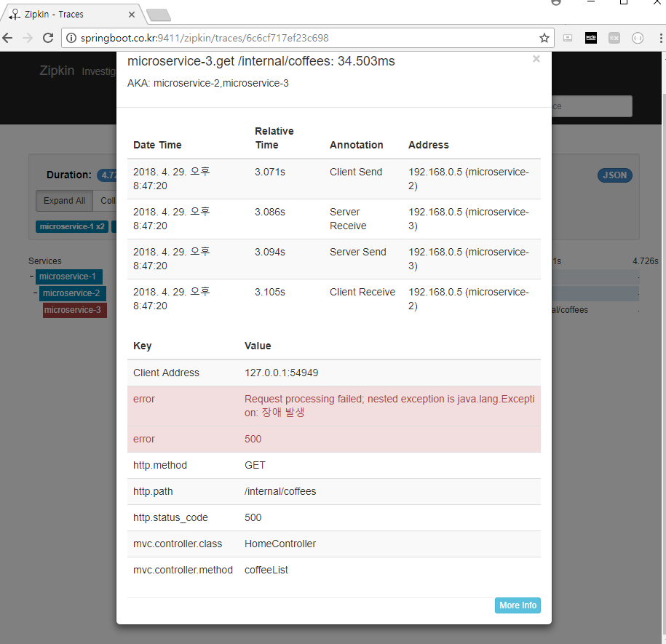
Task: Select the microservice-3 span label
Action: pos(74,310)
